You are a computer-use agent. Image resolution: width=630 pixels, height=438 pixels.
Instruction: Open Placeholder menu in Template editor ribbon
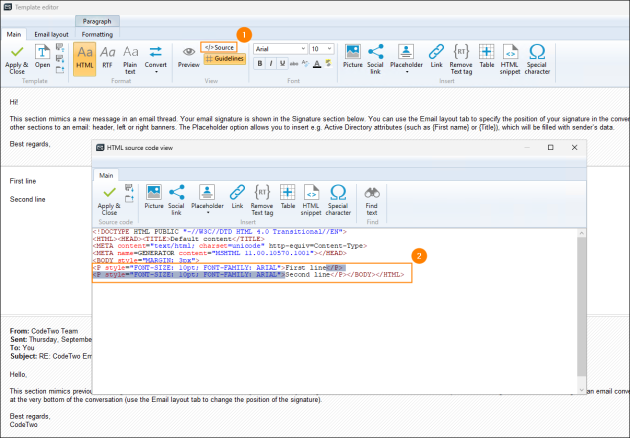[406, 59]
